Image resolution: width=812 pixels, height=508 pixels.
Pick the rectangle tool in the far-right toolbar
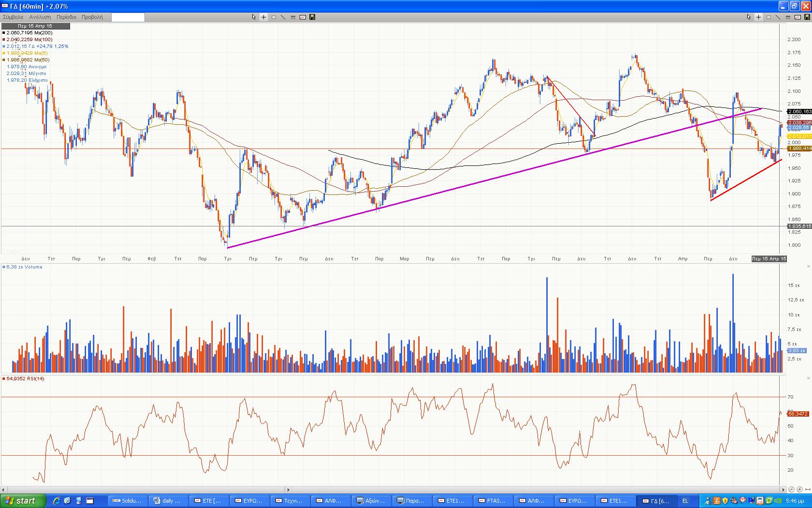(768, 17)
